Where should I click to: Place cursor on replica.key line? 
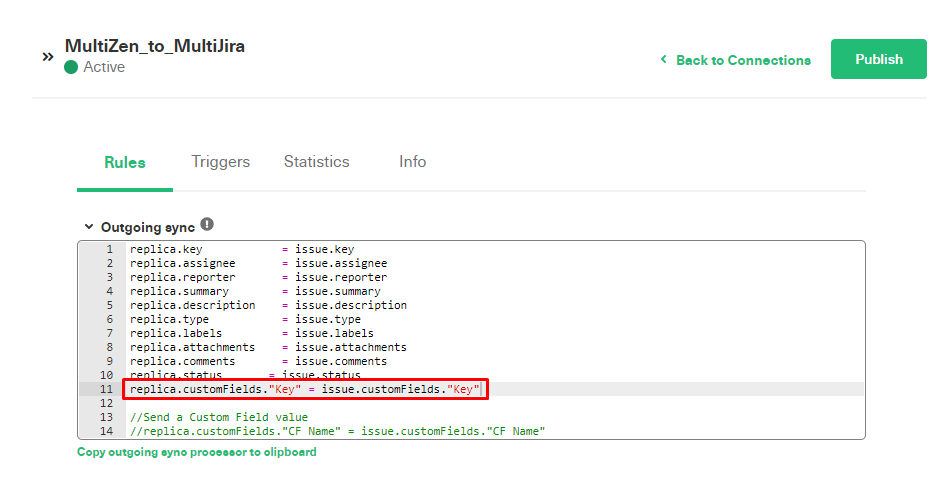pos(242,249)
